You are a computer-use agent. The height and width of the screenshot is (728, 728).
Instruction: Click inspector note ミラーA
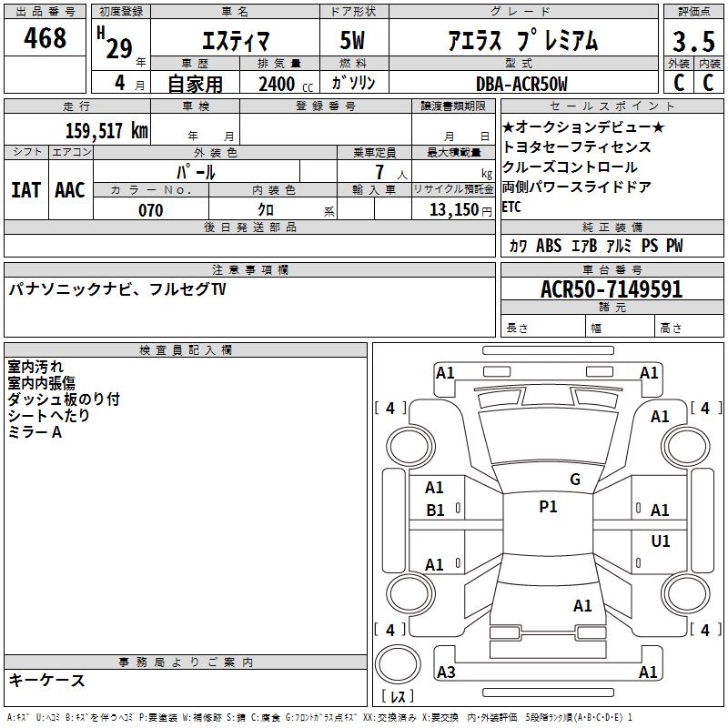point(35,432)
